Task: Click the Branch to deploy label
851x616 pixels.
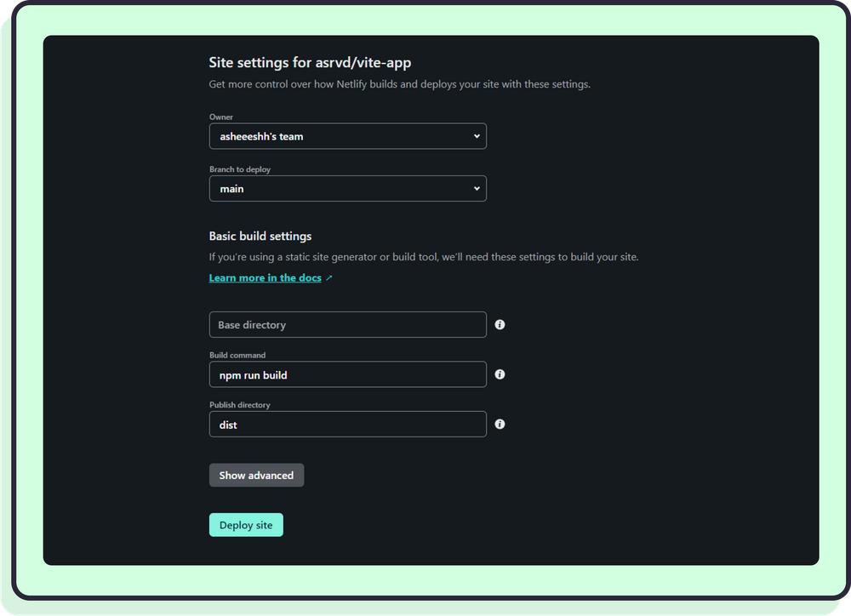Action: pyautogui.click(x=240, y=169)
